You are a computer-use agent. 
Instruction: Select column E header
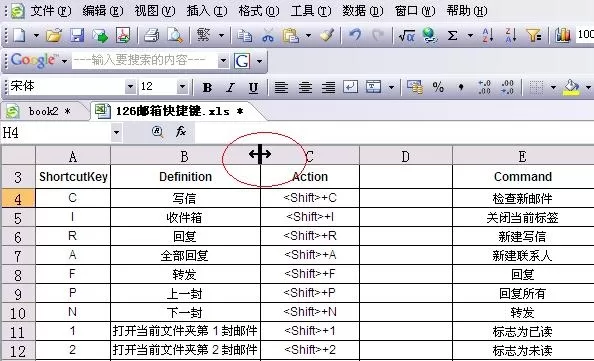point(523,156)
